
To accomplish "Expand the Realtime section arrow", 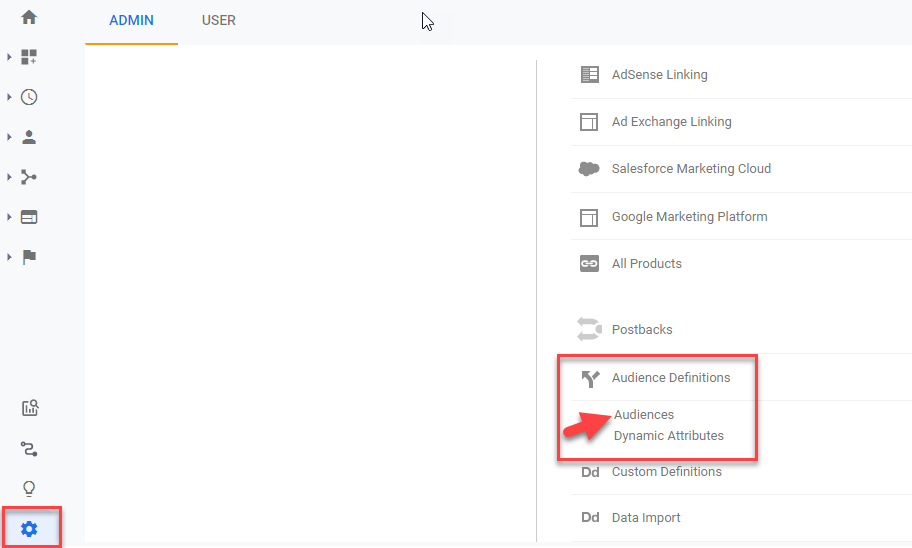I will (9, 97).
